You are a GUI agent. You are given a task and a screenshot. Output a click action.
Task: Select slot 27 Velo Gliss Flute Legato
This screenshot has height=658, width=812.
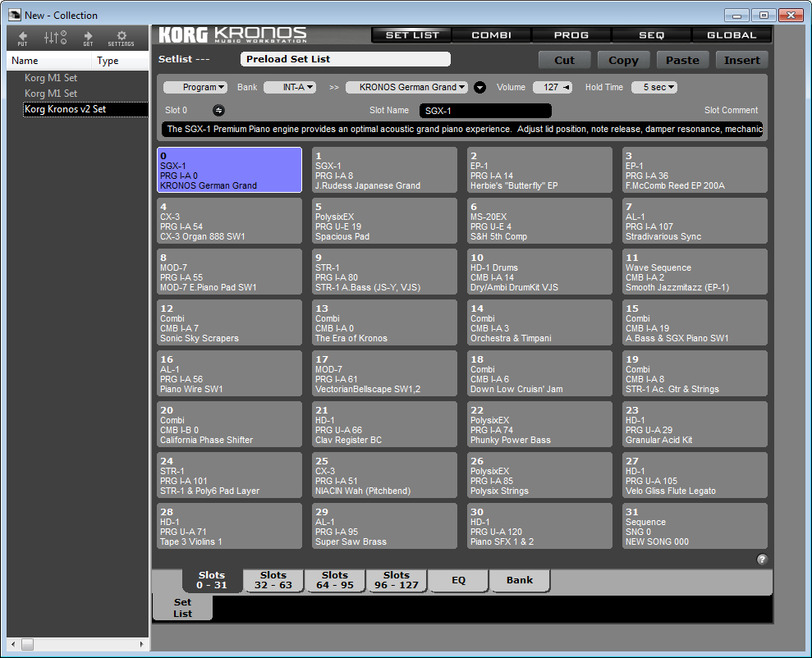pos(695,475)
